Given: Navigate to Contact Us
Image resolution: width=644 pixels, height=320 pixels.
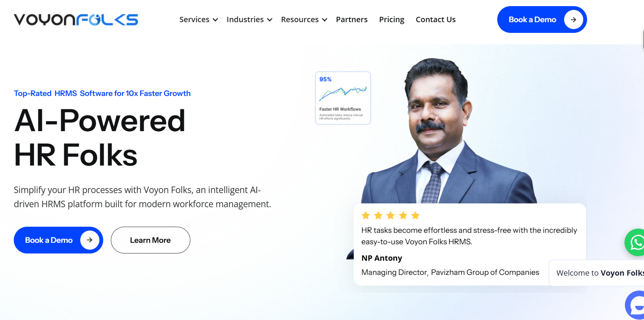Looking at the screenshot, I should pyautogui.click(x=436, y=19).
